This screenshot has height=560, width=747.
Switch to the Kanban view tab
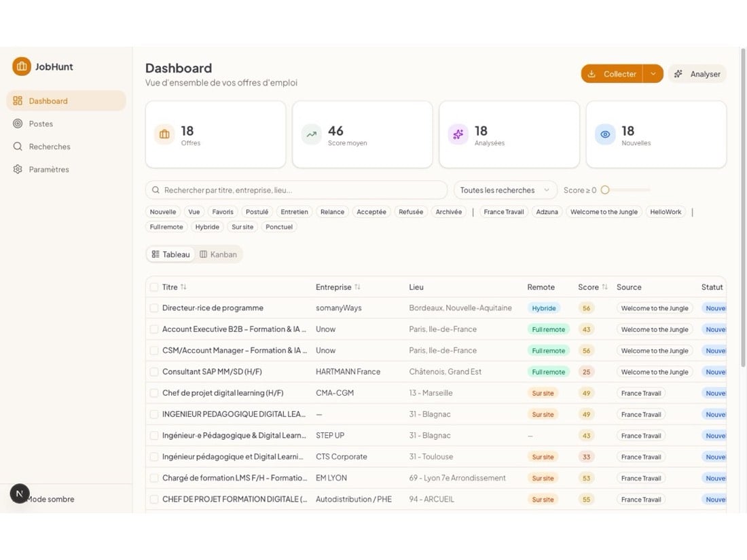(x=218, y=255)
